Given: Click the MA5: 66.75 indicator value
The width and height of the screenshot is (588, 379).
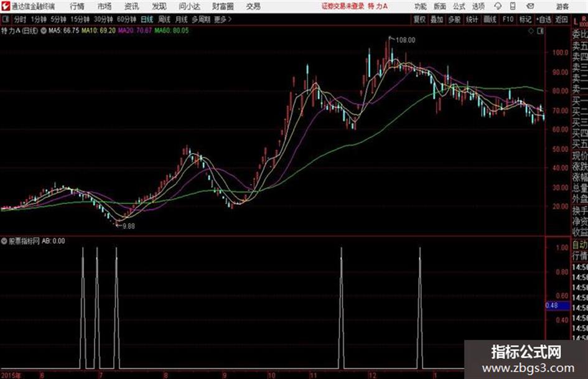Looking at the screenshot, I should 63,30.
